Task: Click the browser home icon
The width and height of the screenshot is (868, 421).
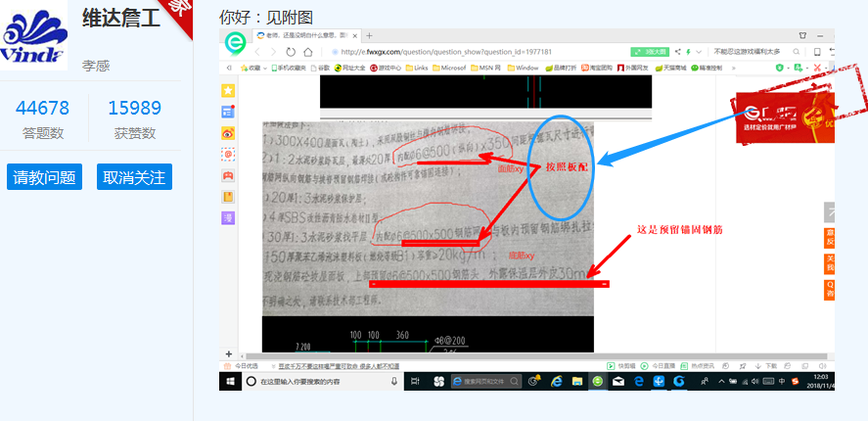Action: (308, 52)
